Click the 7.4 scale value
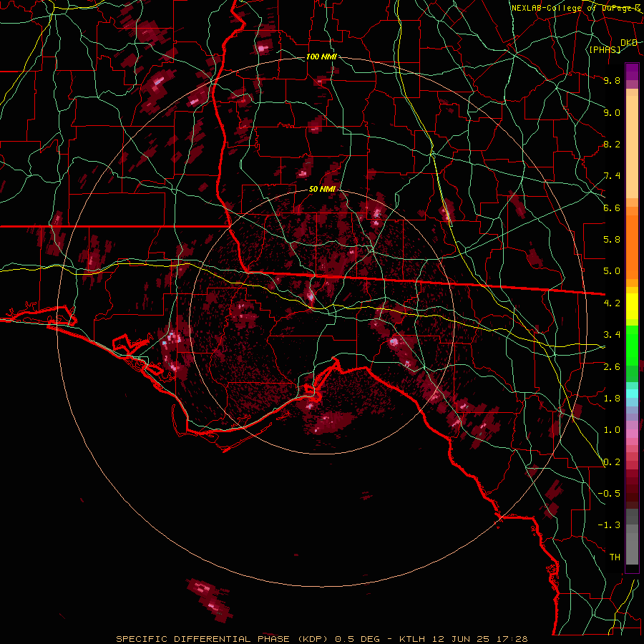Viewport: 644px width, 644px height. pyautogui.click(x=612, y=176)
